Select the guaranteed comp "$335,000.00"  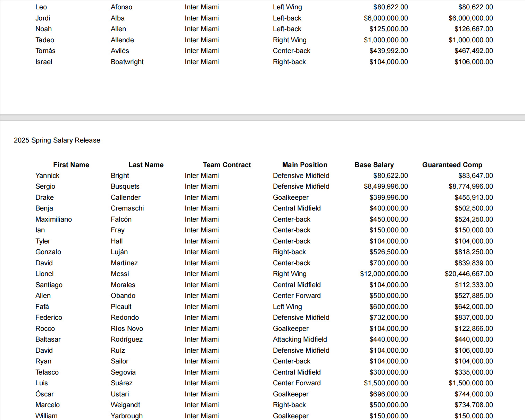pyautogui.click(x=474, y=372)
